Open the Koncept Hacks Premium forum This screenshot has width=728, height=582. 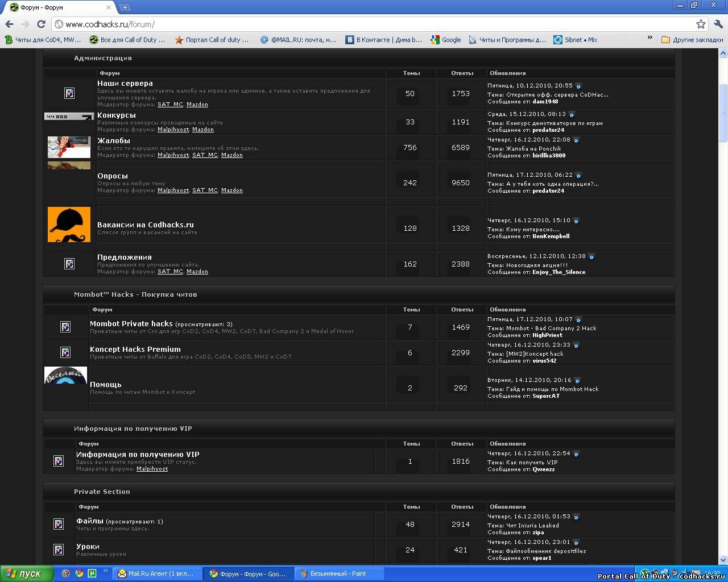135,350
